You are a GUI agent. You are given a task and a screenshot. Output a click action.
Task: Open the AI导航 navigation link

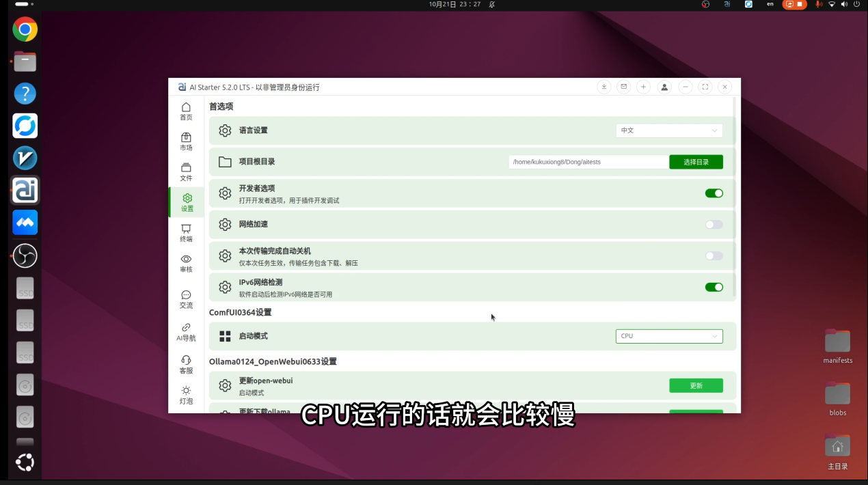[x=186, y=332]
